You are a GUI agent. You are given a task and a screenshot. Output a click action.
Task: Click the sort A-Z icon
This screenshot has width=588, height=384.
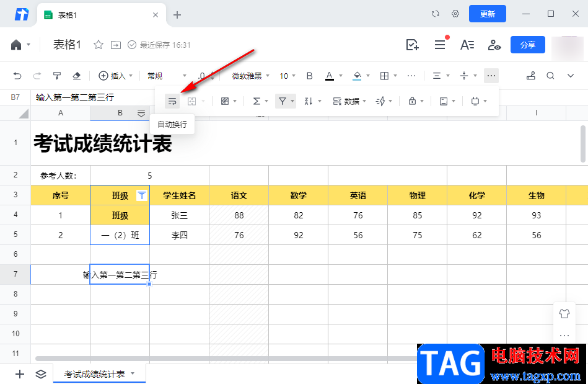click(x=309, y=101)
